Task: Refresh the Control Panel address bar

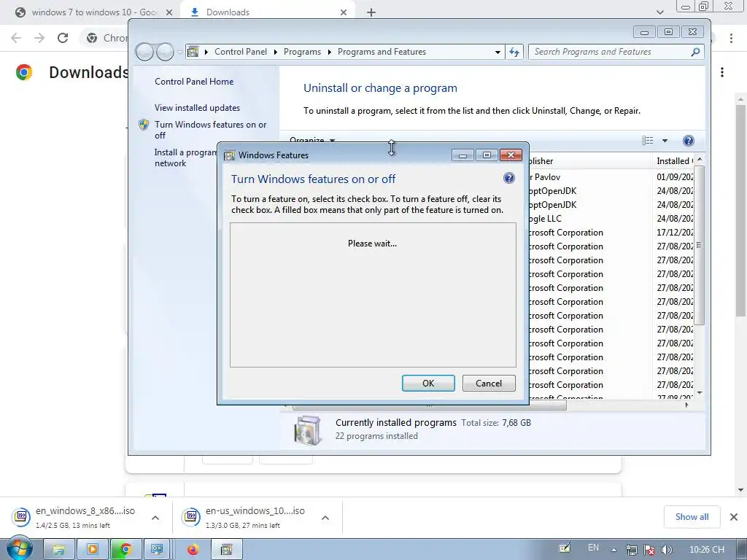Action: [514, 52]
